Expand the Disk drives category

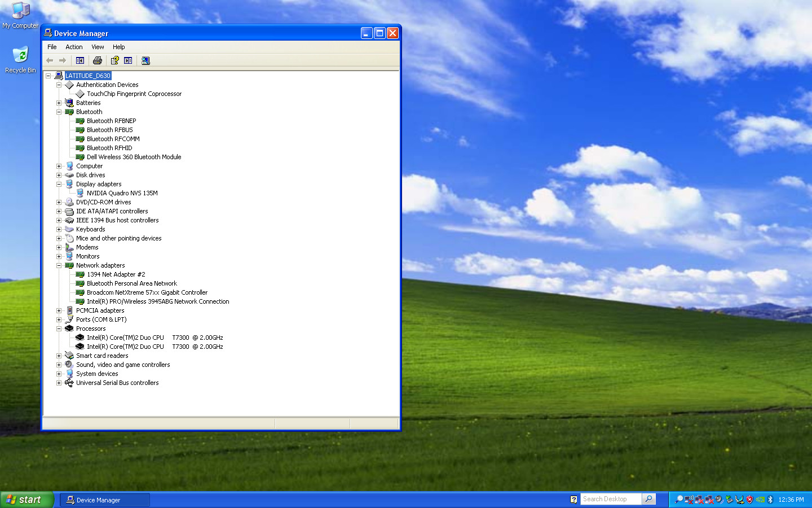[59, 175]
